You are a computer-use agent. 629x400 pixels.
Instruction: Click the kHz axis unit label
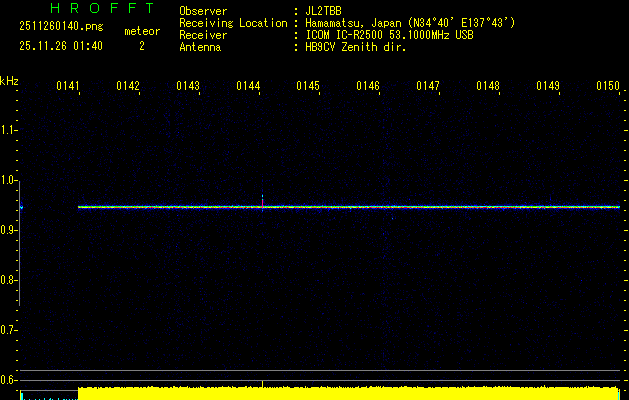point(9,80)
